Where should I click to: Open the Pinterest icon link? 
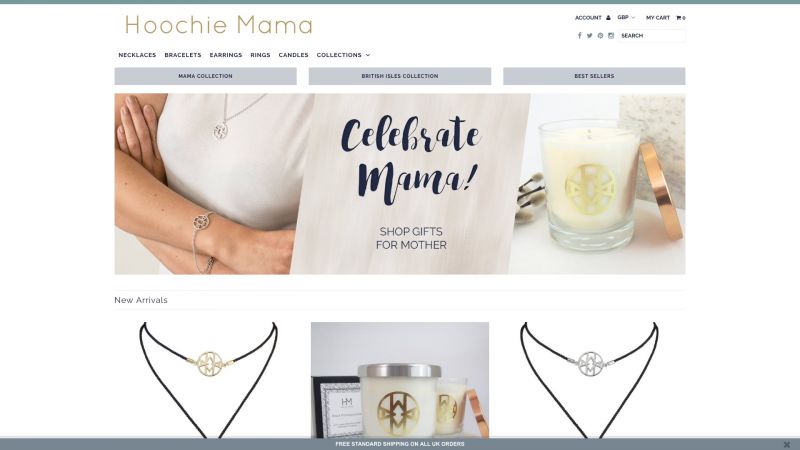click(601, 36)
